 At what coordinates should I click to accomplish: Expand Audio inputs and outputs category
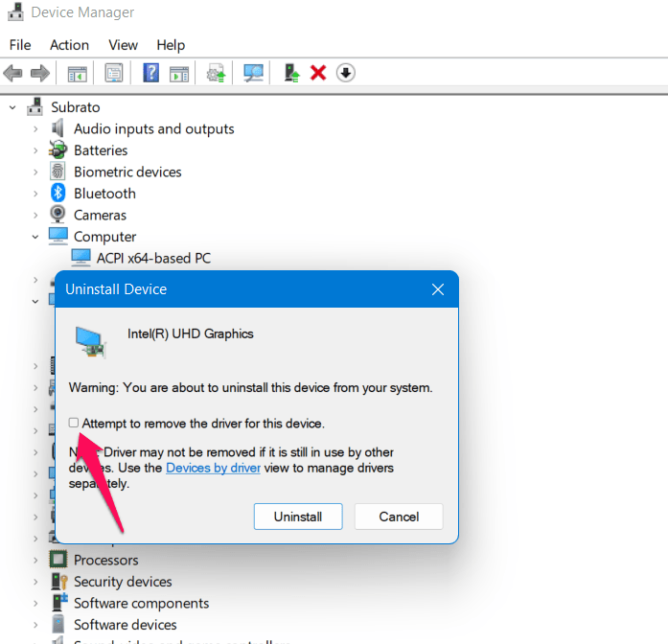click(35, 128)
